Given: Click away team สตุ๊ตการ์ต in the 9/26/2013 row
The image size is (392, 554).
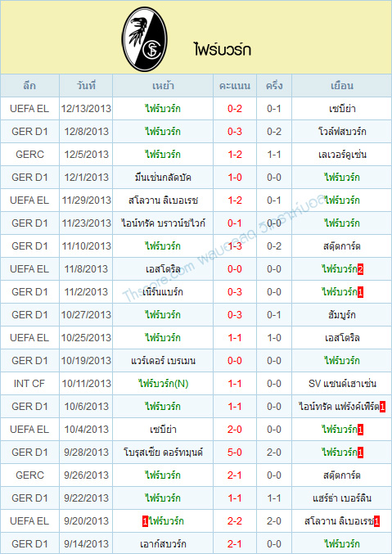Looking at the screenshot, I should pyautogui.click(x=342, y=475).
